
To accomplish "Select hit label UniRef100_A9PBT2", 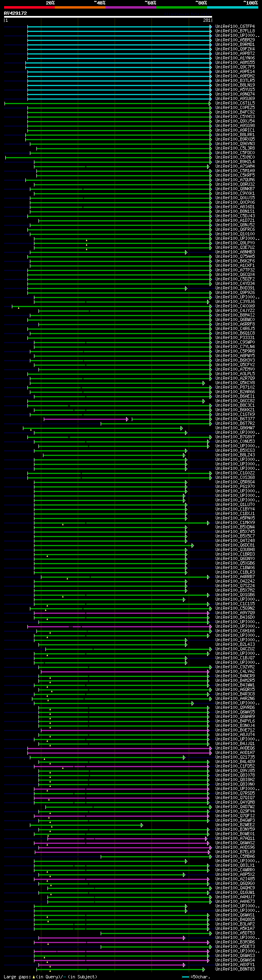I will 235,54.
